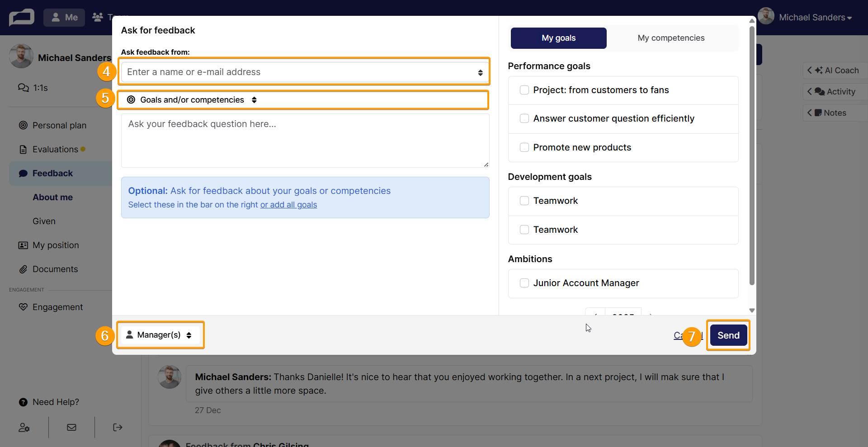This screenshot has height=447, width=868.
Task: Click Michael Sanders avatar in top bar
Action: pos(766,16)
